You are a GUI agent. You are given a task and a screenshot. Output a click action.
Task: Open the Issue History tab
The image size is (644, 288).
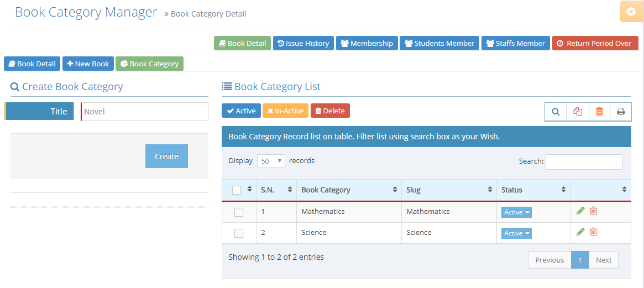(303, 43)
